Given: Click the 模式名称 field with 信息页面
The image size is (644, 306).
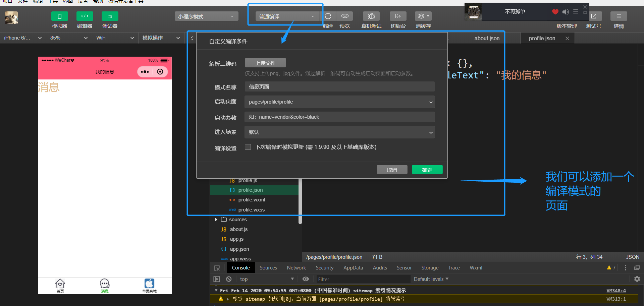Looking at the screenshot, I should point(339,86).
